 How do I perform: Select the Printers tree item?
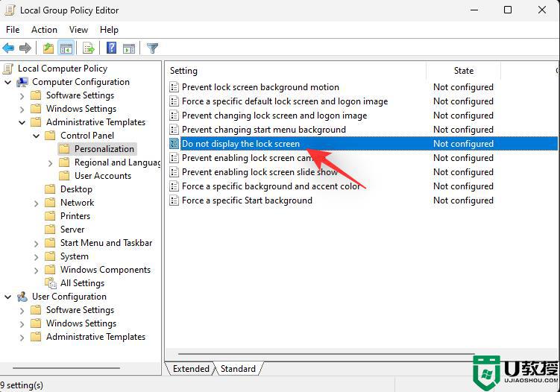tap(75, 216)
